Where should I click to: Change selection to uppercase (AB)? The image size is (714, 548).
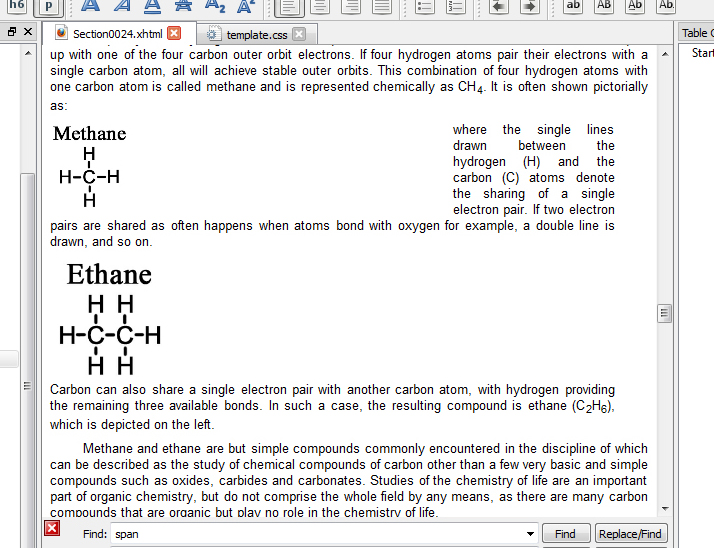point(604,6)
